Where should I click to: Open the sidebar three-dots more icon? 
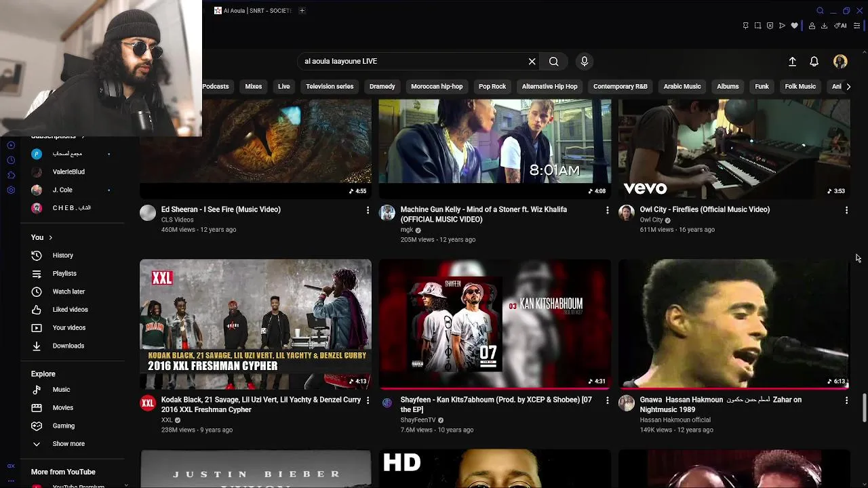pyautogui.click(x=11, y=481)
